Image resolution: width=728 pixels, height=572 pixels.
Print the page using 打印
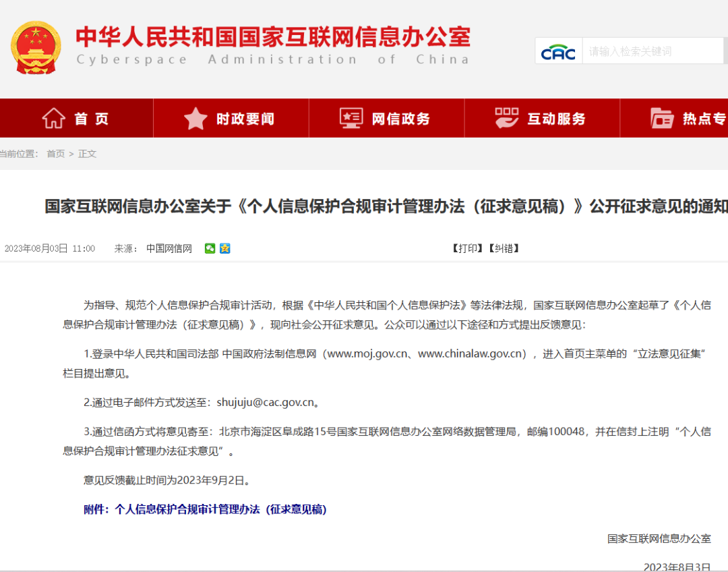[467, 248]
